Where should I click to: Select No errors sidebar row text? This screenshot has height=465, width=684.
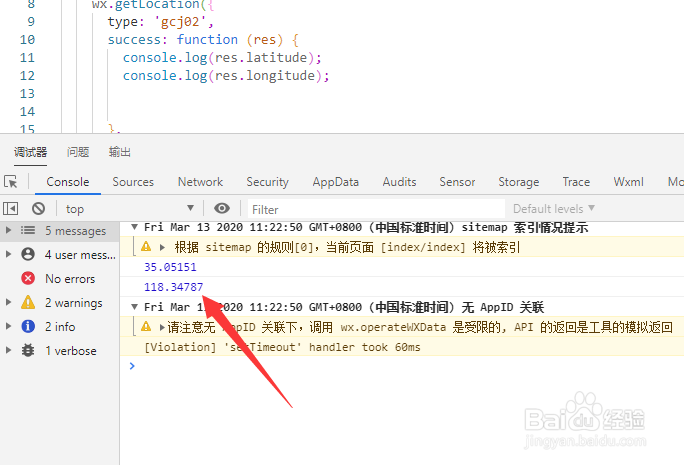tap(70, 279)
